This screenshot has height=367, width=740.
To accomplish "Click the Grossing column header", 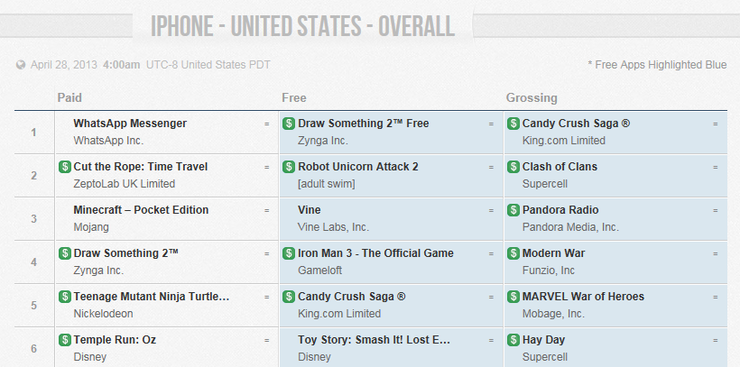I will (x=531, y=98).
